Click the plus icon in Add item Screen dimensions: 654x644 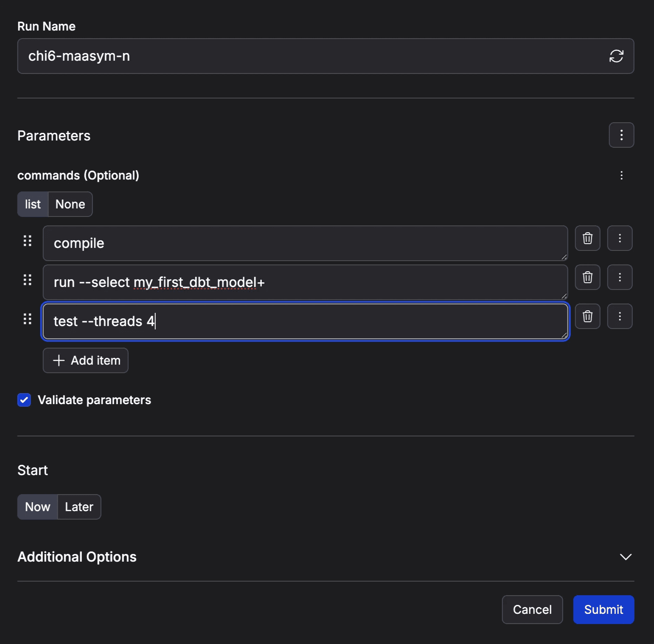point(59,360)
